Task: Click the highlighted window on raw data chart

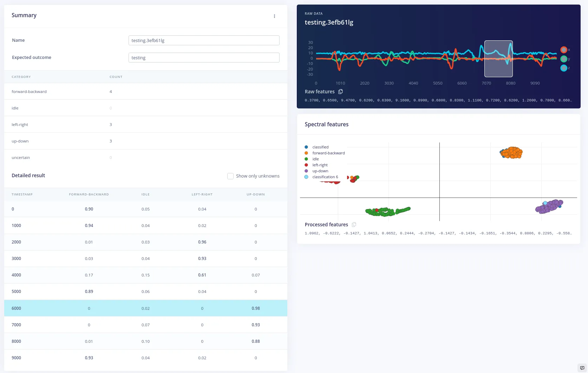Action: (498, 59)
